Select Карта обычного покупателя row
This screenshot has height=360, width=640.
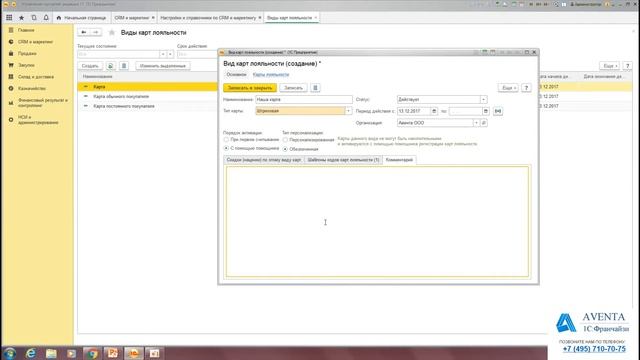coord(147,96)
